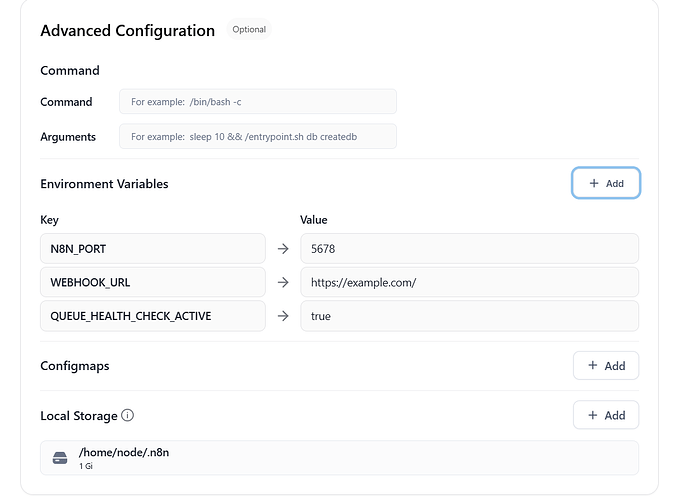Click the Local Storage info icon
Screen dimensions: 673x500
(127, 415)
